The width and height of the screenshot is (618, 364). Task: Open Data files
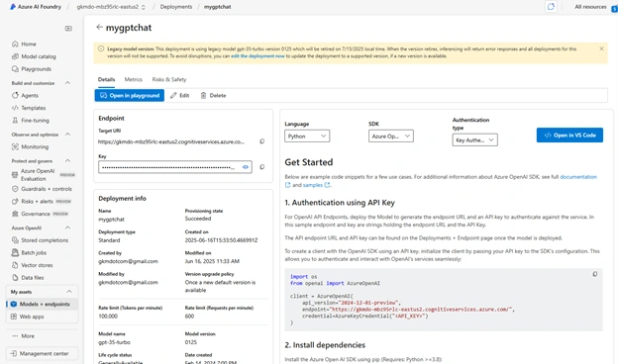[28, 278]
